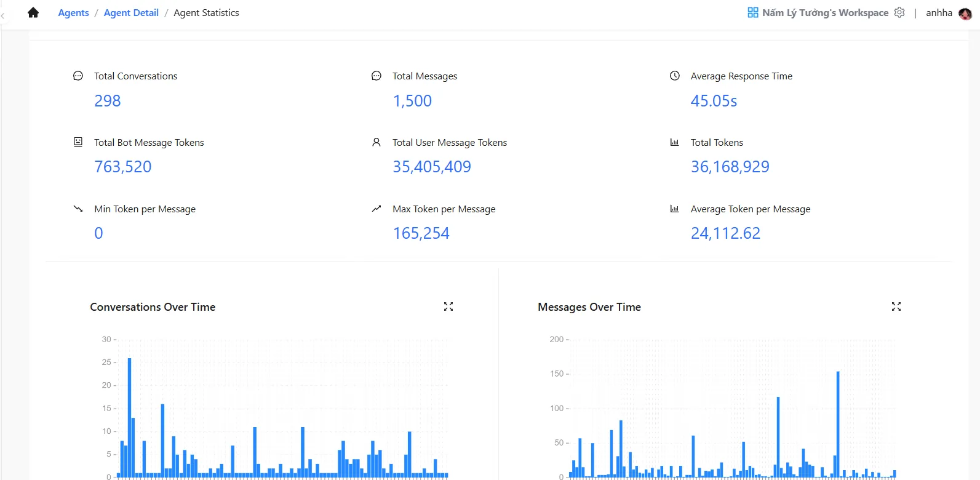The height and width of the screenshot is (480, 980).
Task: Click the Total Conversations label
Action: coord(136,76)
